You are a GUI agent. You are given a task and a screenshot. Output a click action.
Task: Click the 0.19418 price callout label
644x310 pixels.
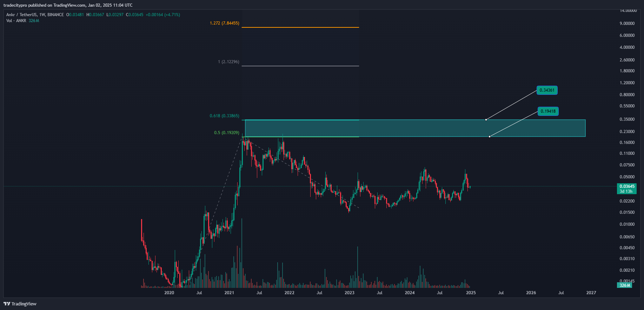pos(548,111)
